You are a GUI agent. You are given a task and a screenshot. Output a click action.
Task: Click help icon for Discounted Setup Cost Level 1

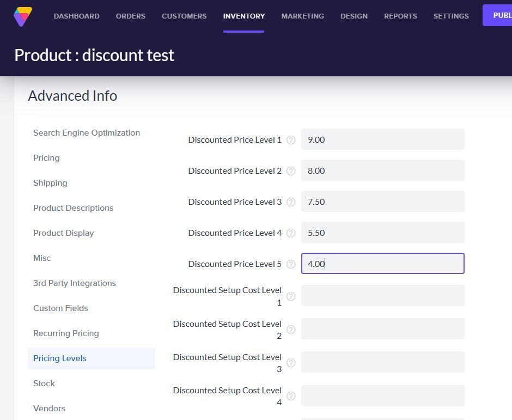pyautogui.click(x=291, y=296)
